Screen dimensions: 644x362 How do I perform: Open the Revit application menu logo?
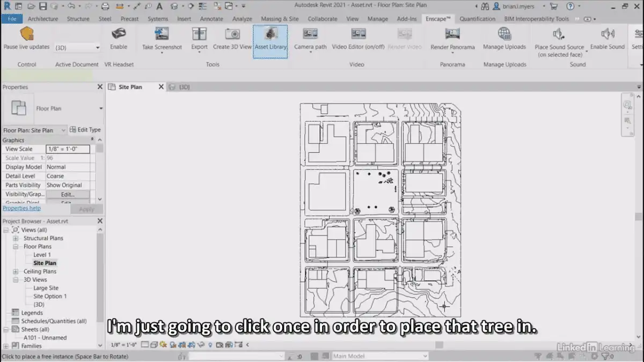[7, 6]
